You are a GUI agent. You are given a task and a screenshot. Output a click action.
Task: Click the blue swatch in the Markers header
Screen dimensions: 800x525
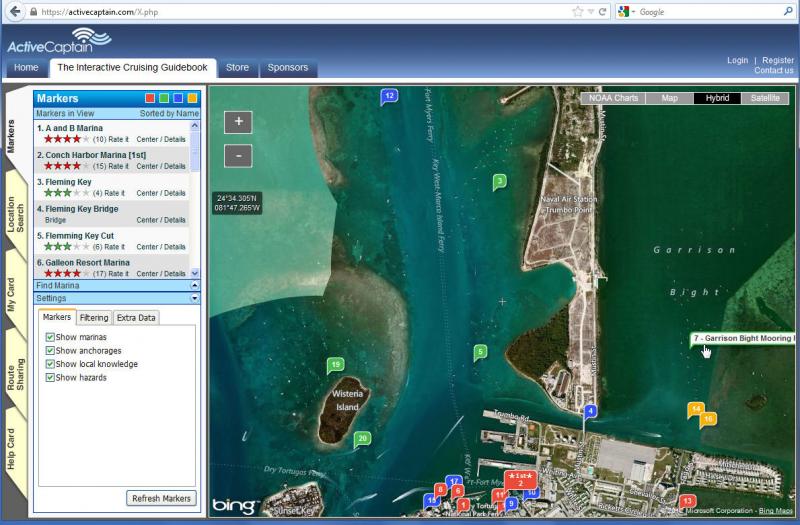coord(178,98)
